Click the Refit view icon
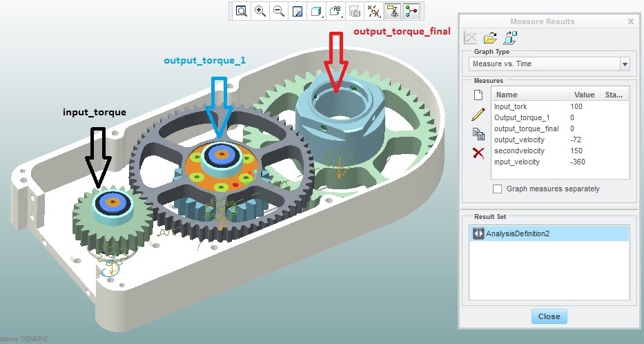644x344 pixels. coord(242,11)
